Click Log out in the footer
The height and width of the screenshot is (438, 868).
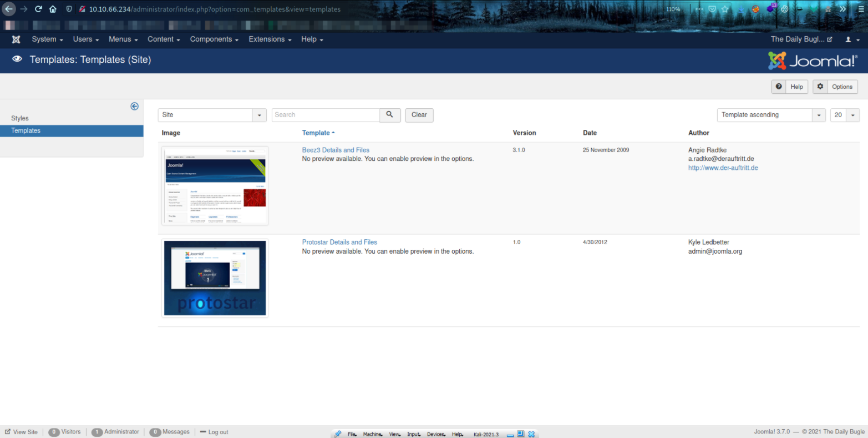[214, 432]
